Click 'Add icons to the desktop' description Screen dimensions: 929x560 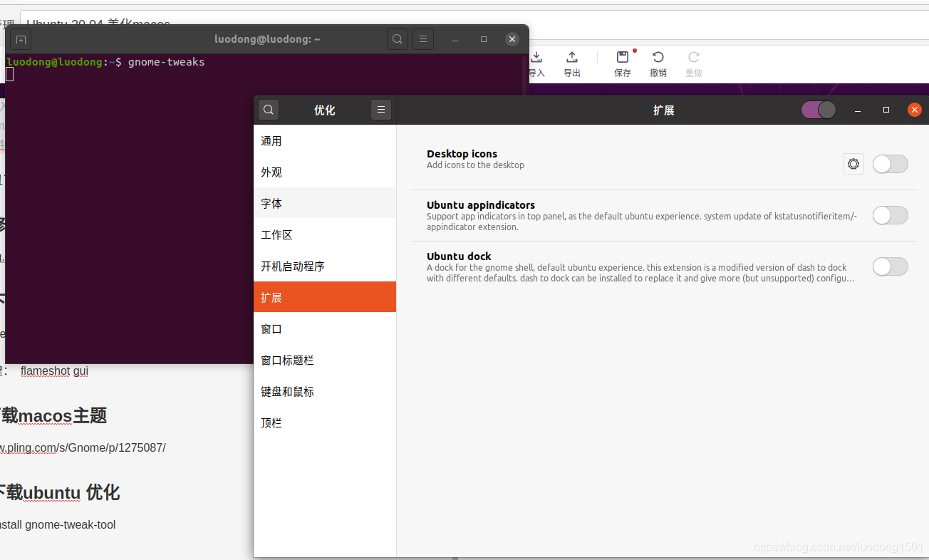[475, 165]
